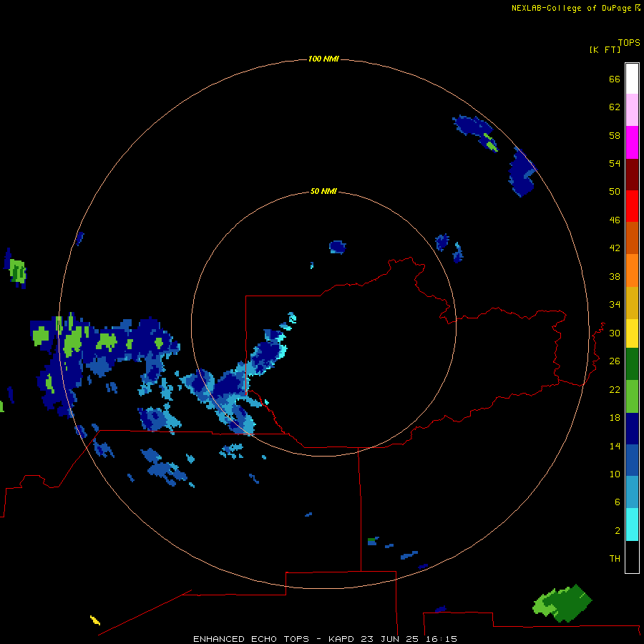Click the TOPS legend title

pyautogui.click(x=629, y=42)
